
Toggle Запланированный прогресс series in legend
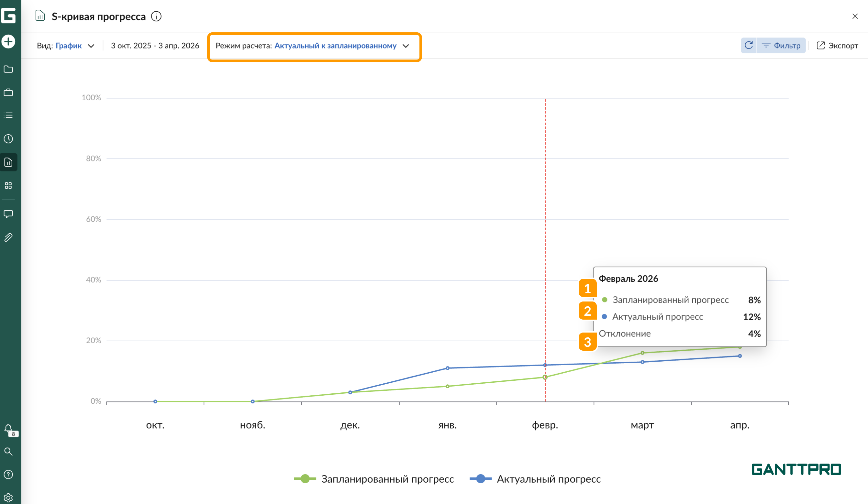(374, 479)
